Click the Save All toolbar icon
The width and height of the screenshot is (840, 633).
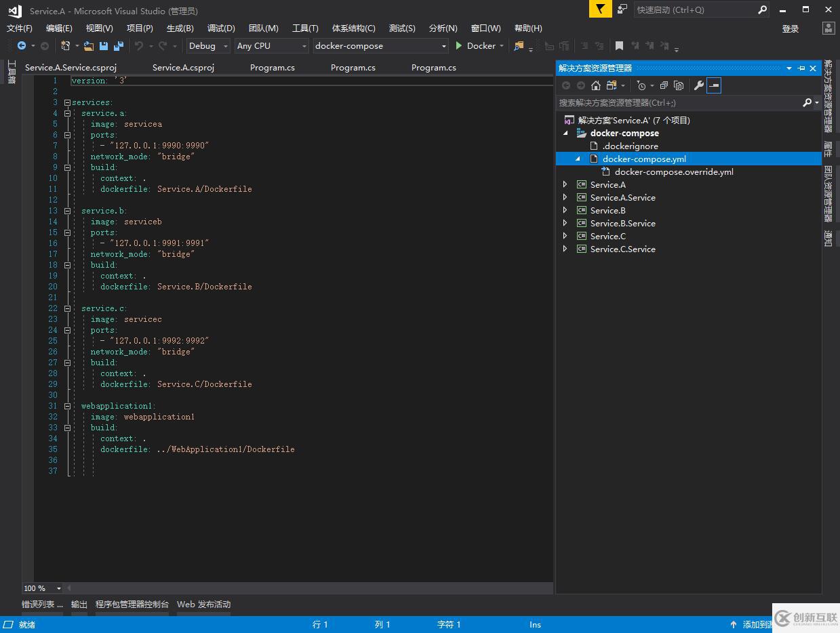point(119,46)
